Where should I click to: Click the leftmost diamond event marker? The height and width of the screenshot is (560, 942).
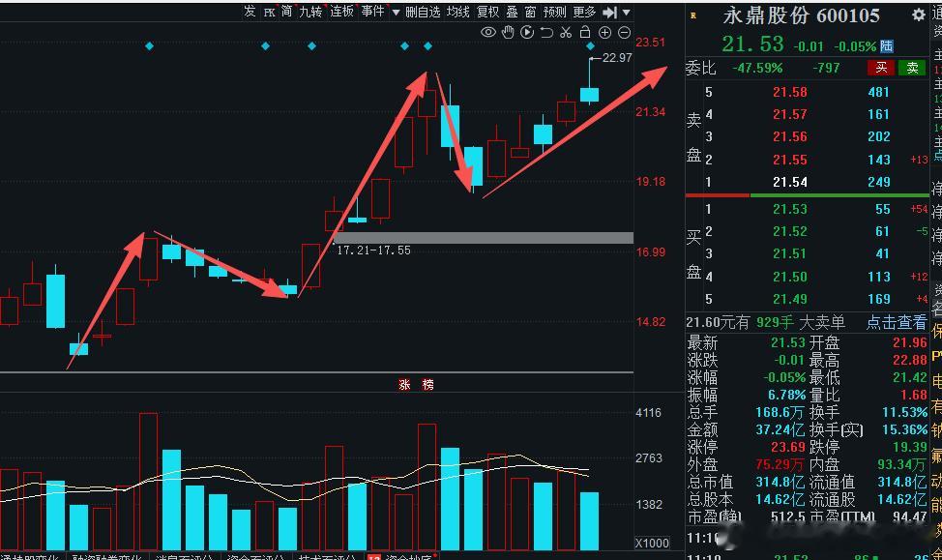coord(149,45)
